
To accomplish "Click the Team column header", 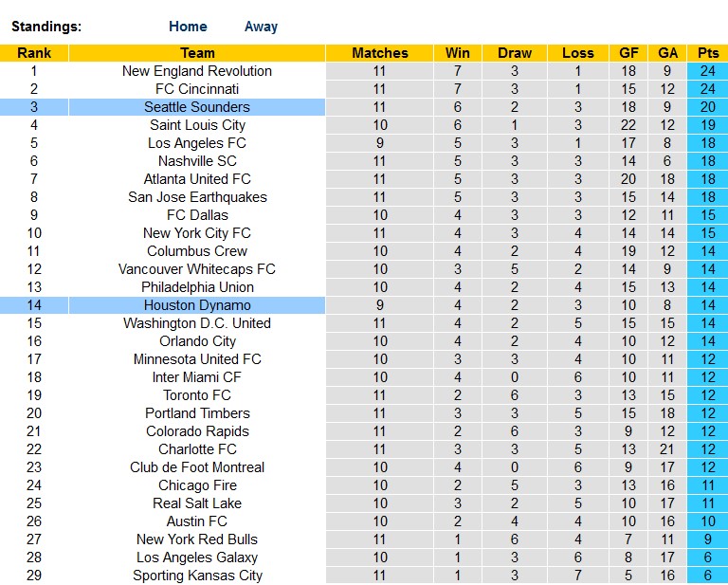I will pyautogui.click(x=197, y=53).
